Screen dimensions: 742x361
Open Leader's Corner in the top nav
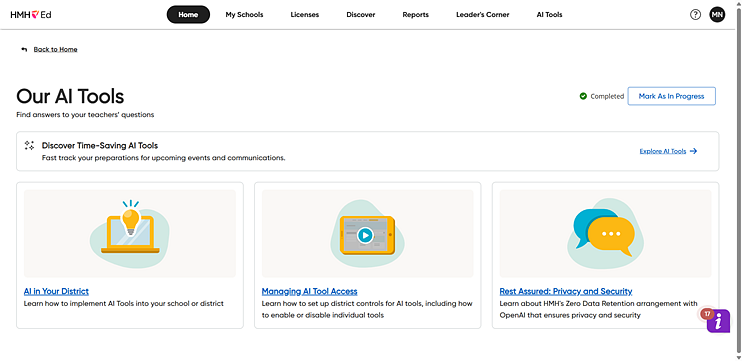(x=483, y=15)
